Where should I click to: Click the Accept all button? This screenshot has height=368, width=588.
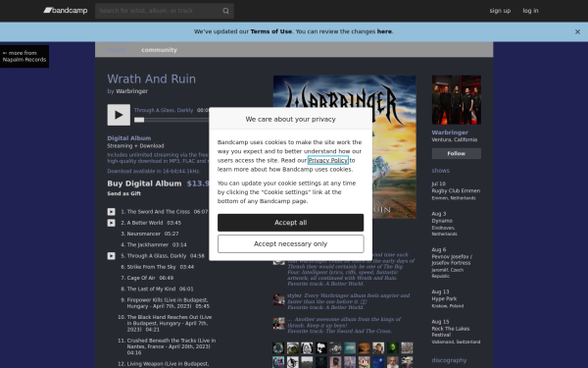[x=290, y=223]
